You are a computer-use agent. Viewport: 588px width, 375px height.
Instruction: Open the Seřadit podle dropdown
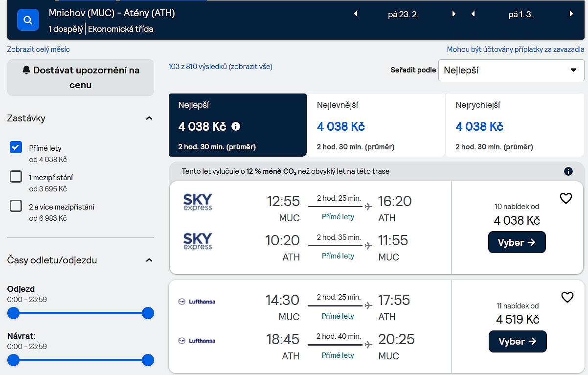(511, 70)
